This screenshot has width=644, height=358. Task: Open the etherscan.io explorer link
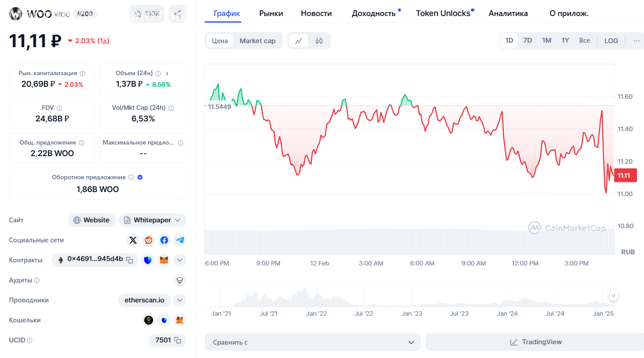click(144, 300)
